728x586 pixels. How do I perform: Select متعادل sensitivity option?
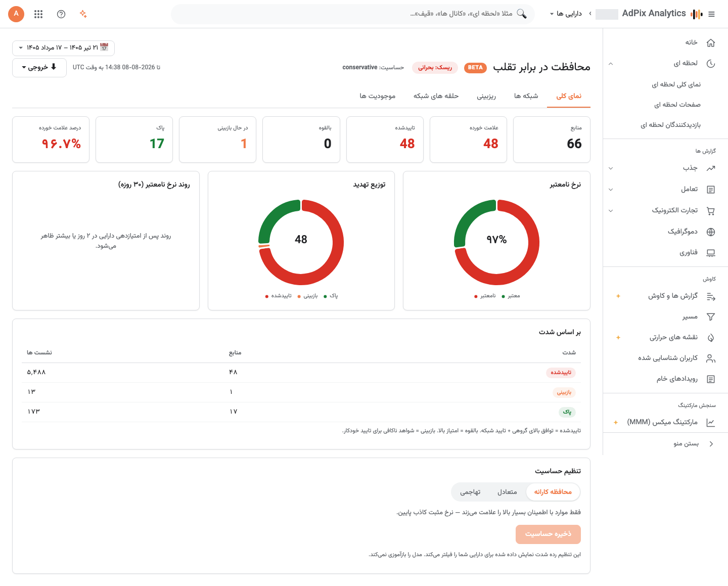tap(507, 492)
